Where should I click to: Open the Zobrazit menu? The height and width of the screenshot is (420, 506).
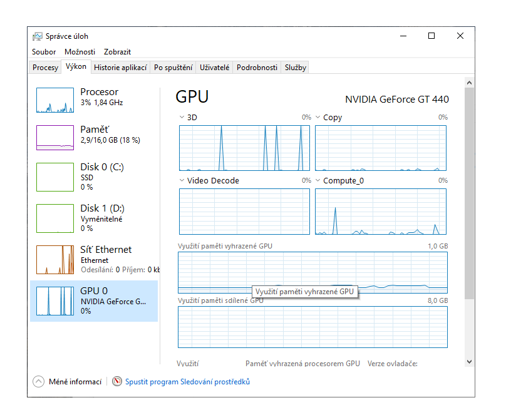pos(117,52)
